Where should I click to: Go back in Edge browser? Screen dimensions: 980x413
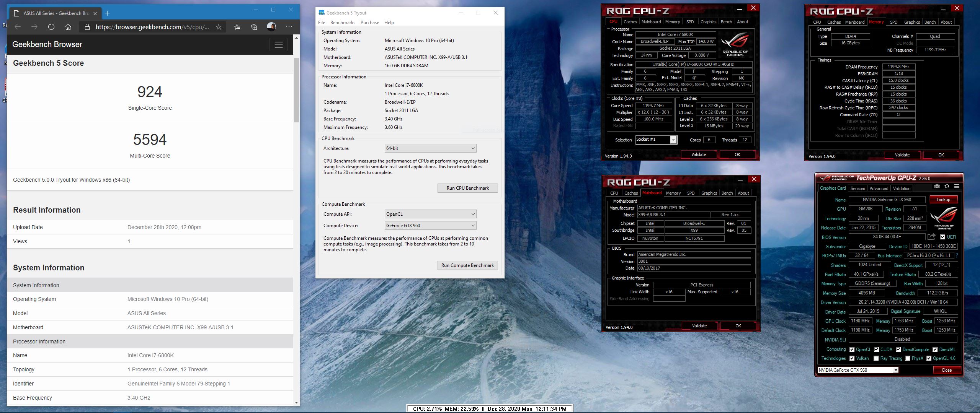pos(18,27)
